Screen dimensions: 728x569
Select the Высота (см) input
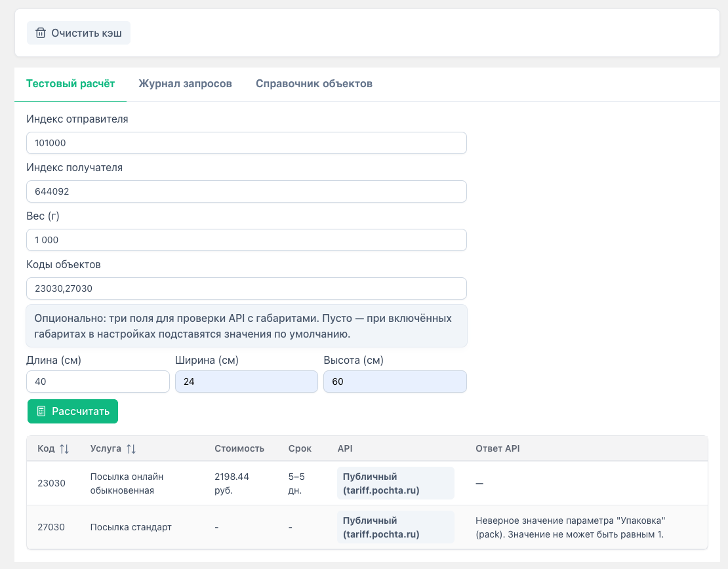[x=395, y=382]
